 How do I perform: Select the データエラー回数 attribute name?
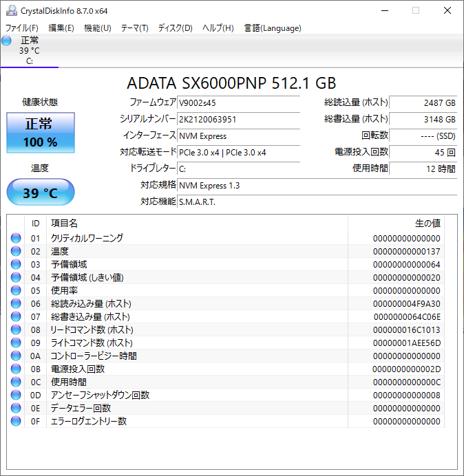[81, 408]
